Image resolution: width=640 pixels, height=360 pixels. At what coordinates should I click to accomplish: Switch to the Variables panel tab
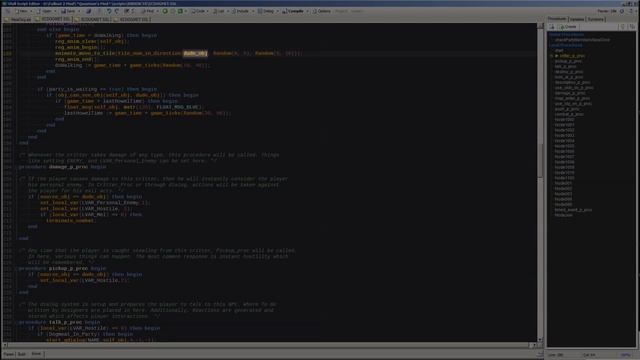(x=577, y=19)
